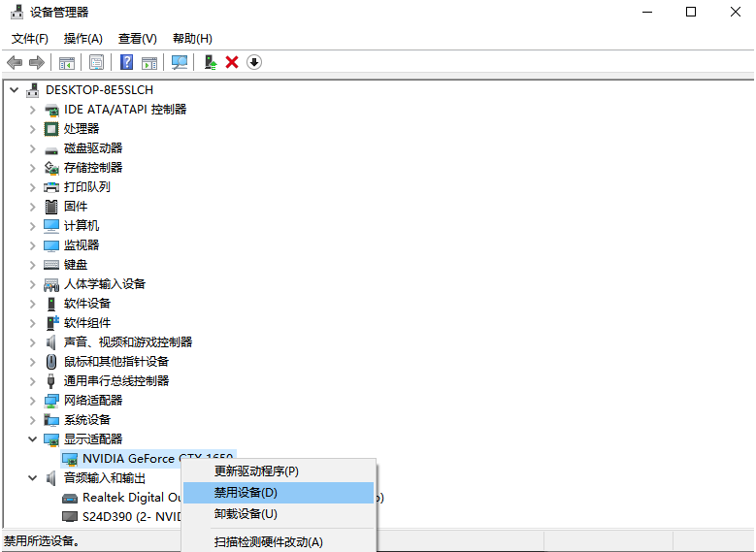The height and width of the screenshot is (552, 756).
Task: Click the show/hide console tree icon
Action: 67,62
